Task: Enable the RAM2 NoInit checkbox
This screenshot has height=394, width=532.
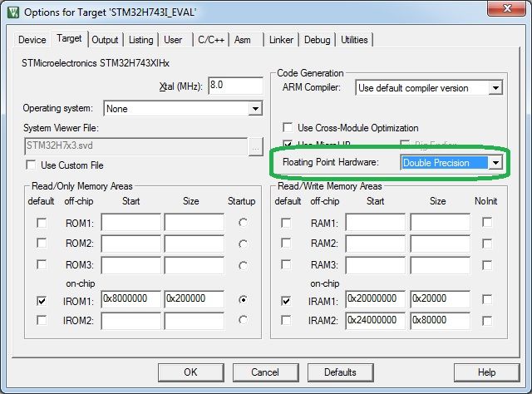Action: click(x=487, y=244)
